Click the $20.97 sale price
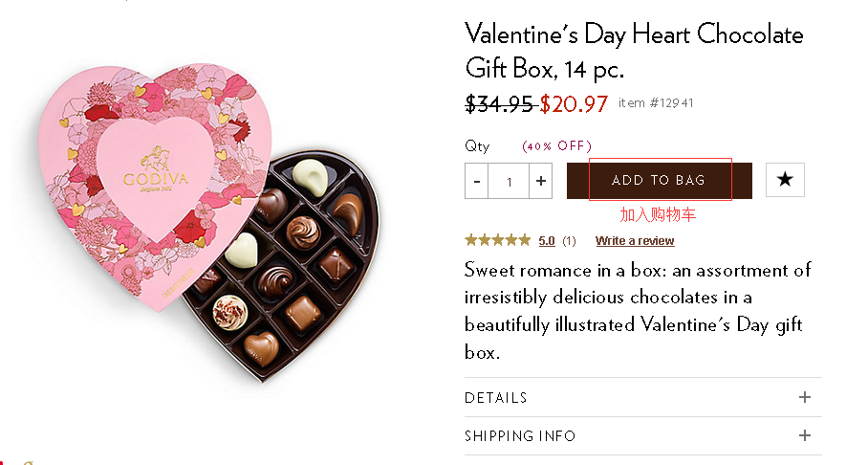The height and width of the screenshot is (465, 868). click(x=574, y=103)
